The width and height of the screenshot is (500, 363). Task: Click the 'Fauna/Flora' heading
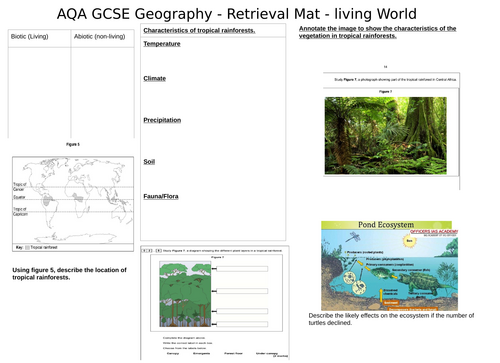161,196
